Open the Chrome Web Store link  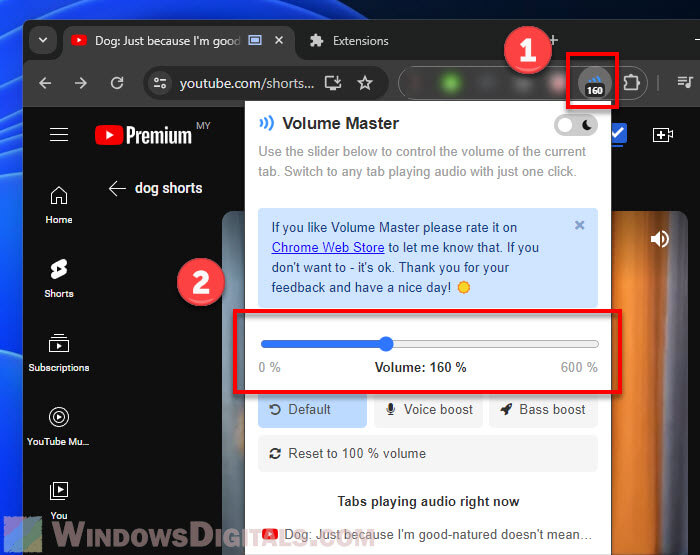(328, 247)
